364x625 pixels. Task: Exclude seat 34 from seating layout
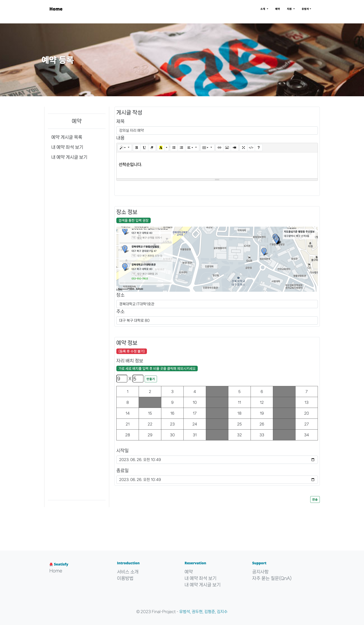coord(306,435)
